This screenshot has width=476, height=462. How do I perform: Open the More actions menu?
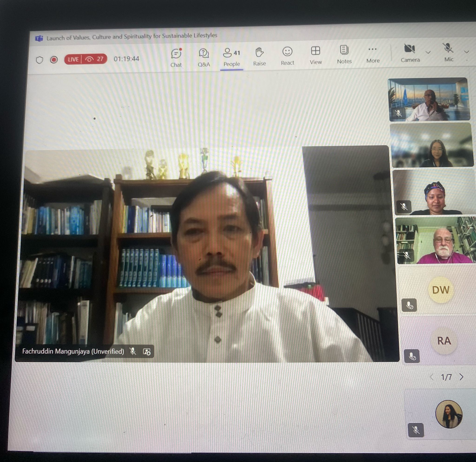click(x=373, y=55)
